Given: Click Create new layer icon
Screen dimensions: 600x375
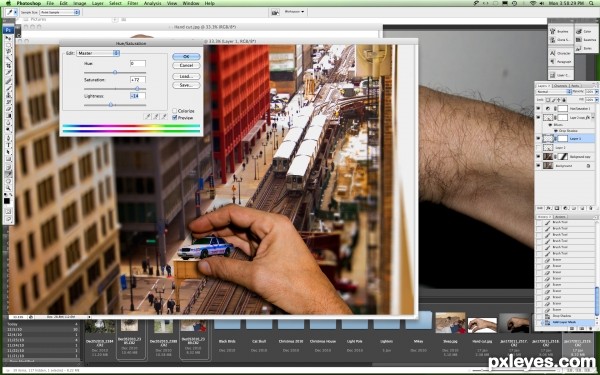Looking at the screenshot, I should (x=582, y=208).
